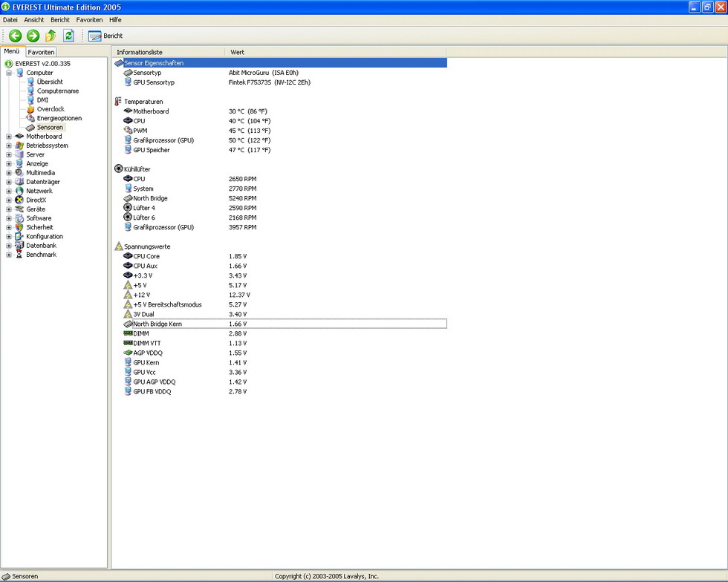728x582 pixels.
Task: Click the Wert column header
Action: click(x=336, y=52)
